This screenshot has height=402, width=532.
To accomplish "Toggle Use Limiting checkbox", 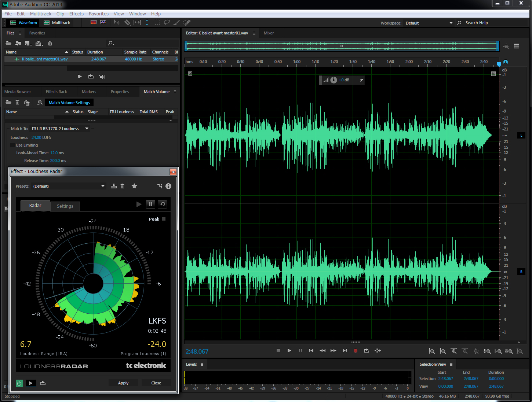I will coord(12,145).
